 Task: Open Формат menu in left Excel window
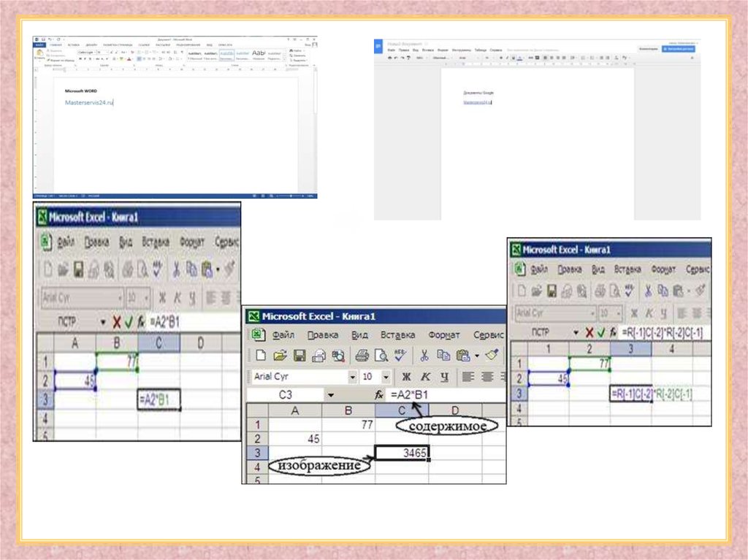(x=193, y=242)
